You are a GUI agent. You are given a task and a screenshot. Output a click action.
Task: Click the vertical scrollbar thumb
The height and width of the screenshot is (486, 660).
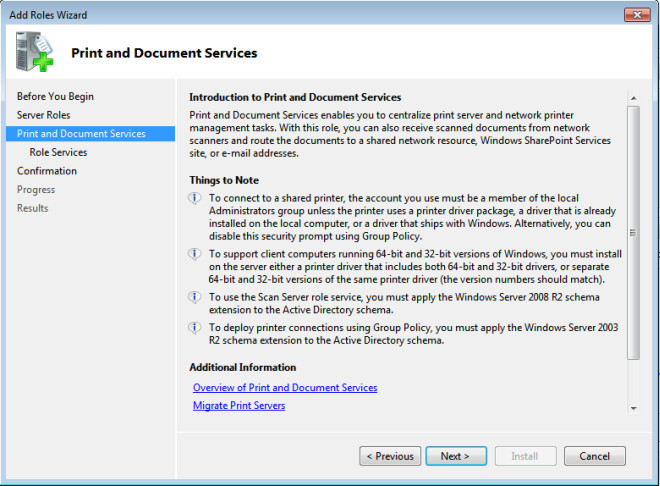tap(633, 233)
